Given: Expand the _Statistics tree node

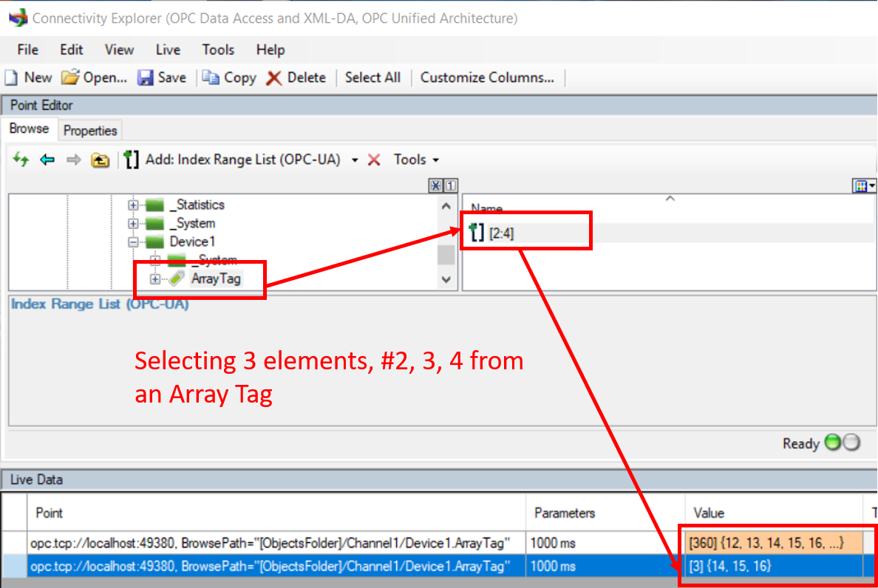Looking at the screenshot, I should click(x=133, y=205).
